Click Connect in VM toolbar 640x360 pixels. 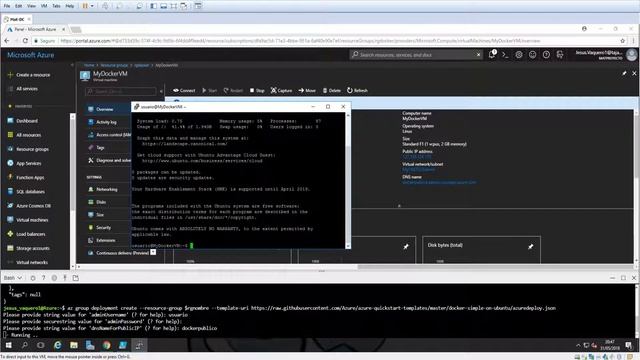(184, 90)
